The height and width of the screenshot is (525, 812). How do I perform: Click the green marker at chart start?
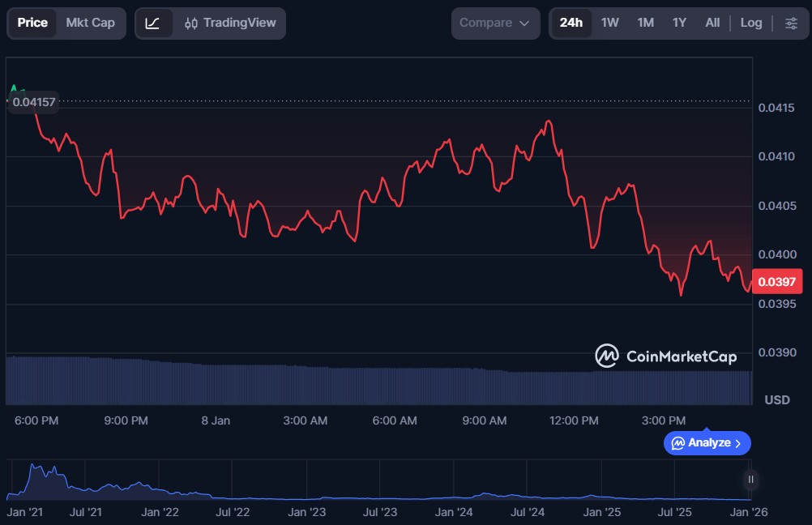14,88
